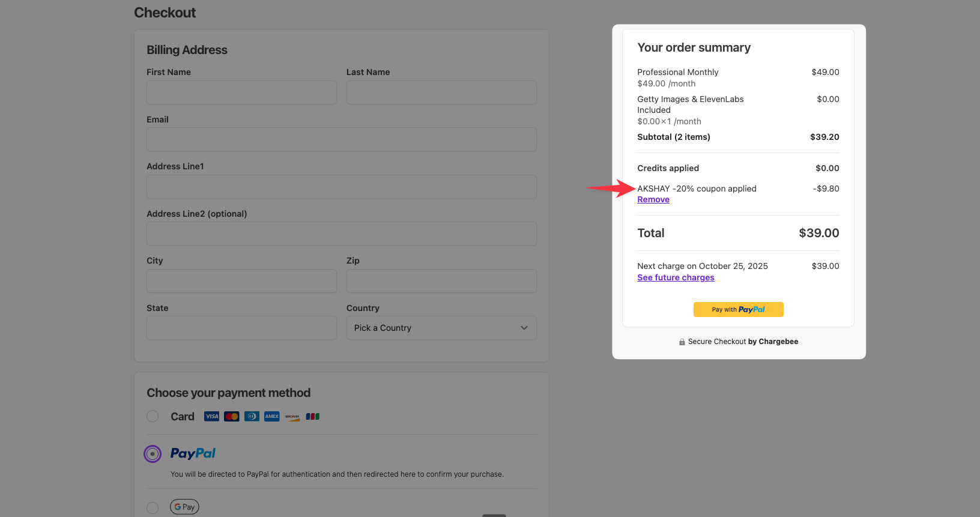Open the Pick a Country dropdown
The width and height of the screenshot is (980, 517).
[x=441, y=328]
